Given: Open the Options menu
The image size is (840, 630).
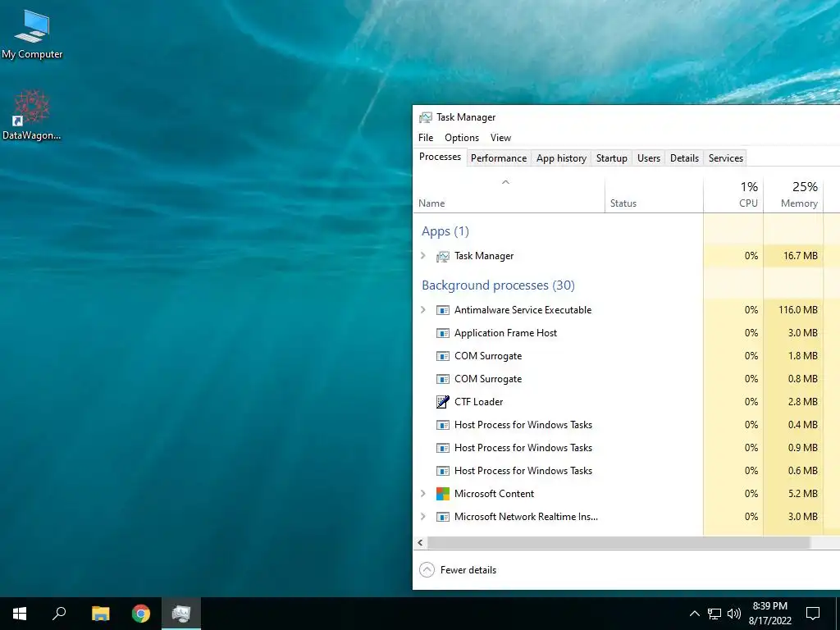Looking at the screenshot, I should coord(462,138).
